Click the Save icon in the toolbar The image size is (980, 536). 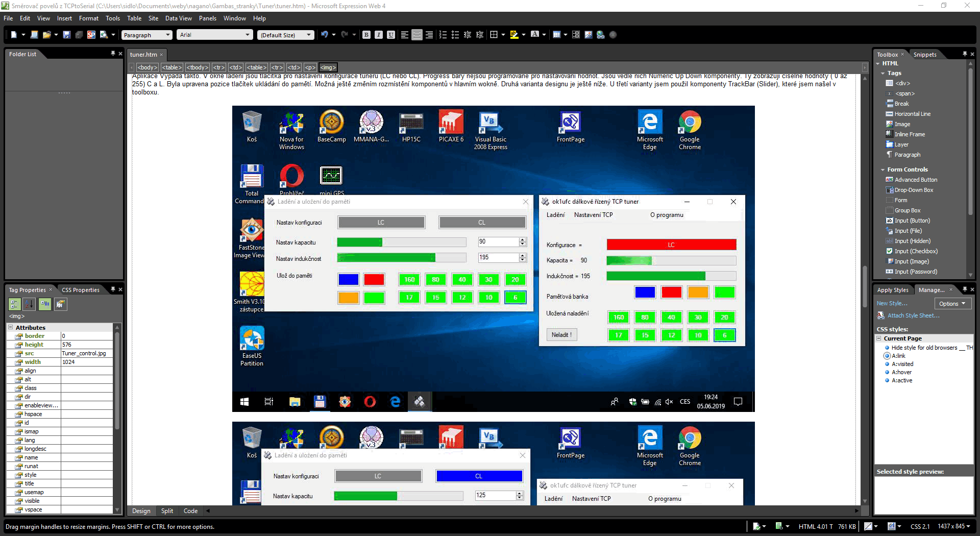66,35
